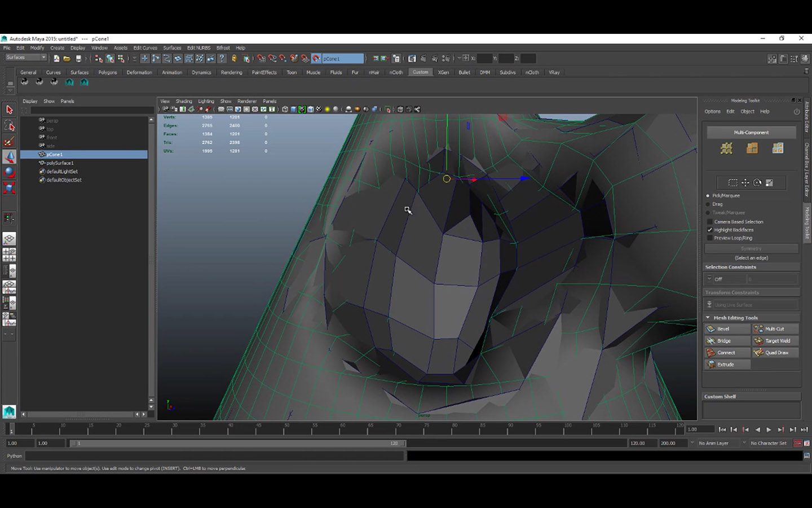Open Create menu
812x508 pixels.
[x=58, y=48]
